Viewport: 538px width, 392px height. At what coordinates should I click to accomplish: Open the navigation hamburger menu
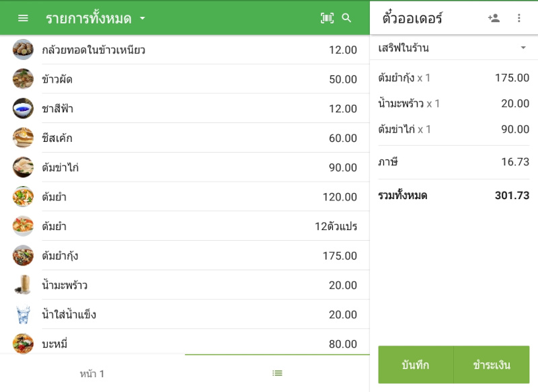(x=23, y=18)
